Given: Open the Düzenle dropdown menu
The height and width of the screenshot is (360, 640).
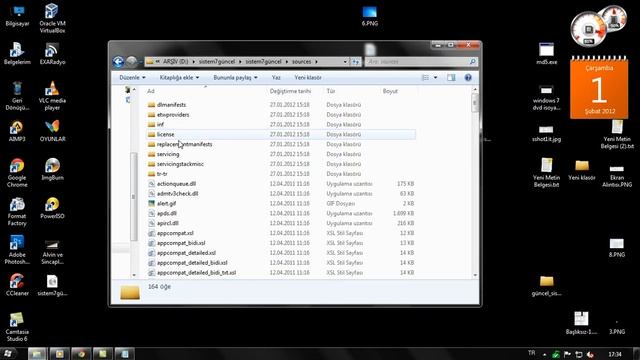Looking at the screenshot, I should [x=132, y=78].
